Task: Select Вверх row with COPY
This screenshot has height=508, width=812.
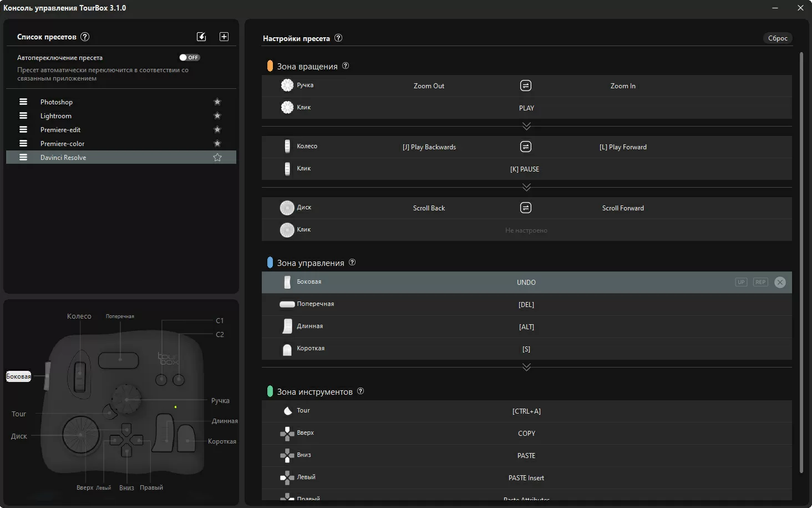Action: (x=526, y=433)
